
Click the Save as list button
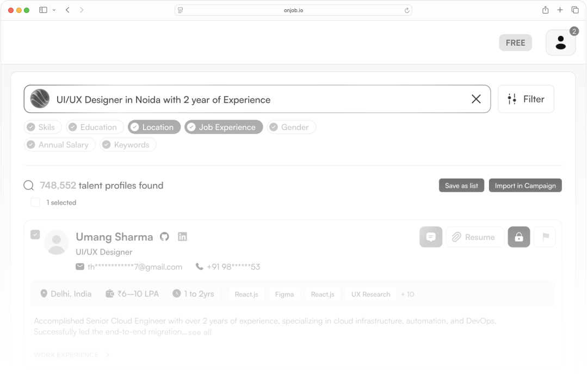(461, 186)
